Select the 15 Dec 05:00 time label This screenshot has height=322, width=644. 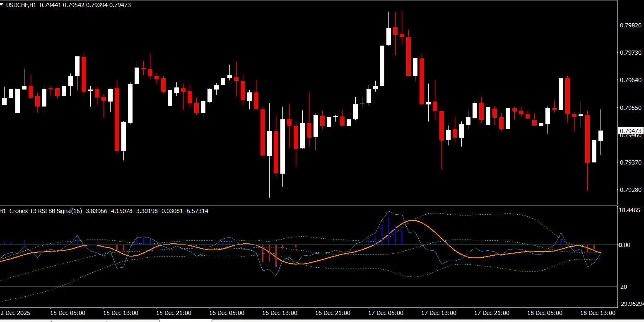coord(68,313)
